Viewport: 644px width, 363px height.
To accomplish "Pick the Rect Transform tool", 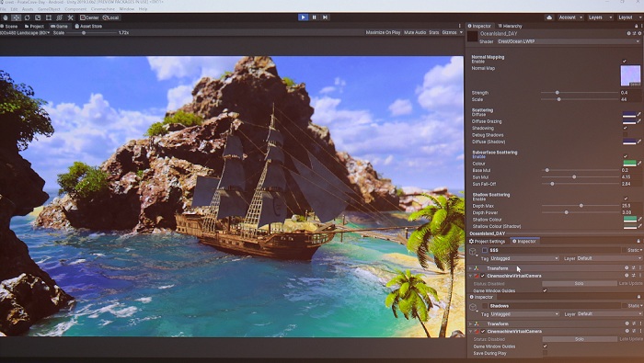I will (x=49, y=17).
